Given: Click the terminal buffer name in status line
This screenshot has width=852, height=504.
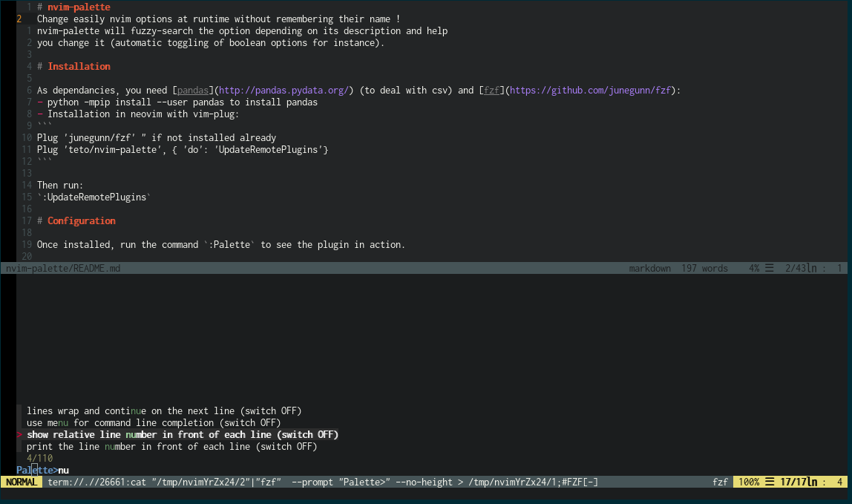Looking at the screenshot, I should pos(323,482).
